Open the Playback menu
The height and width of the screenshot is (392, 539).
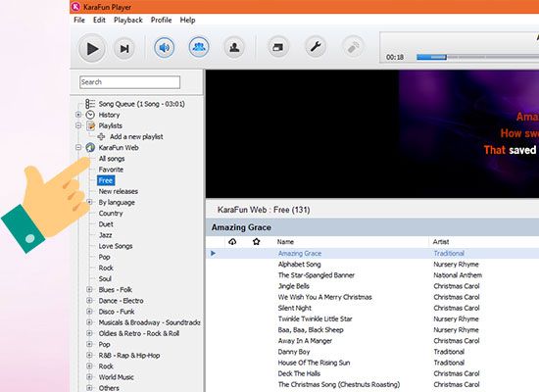coord(127,20)
